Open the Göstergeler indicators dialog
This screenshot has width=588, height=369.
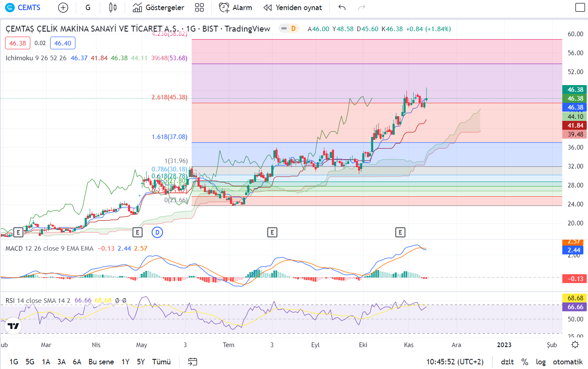(x=158, y=8)
